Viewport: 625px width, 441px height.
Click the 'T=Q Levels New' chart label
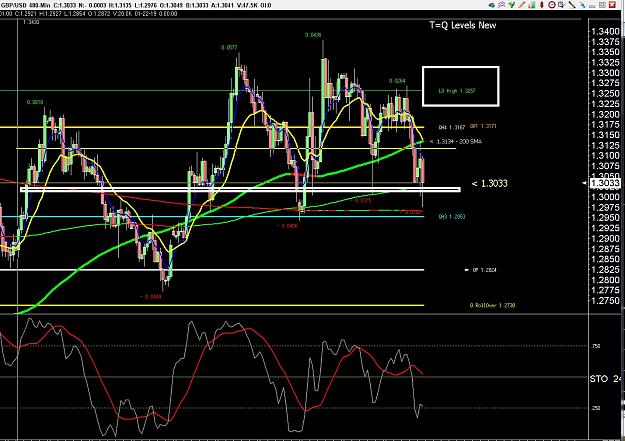(463, 25)
